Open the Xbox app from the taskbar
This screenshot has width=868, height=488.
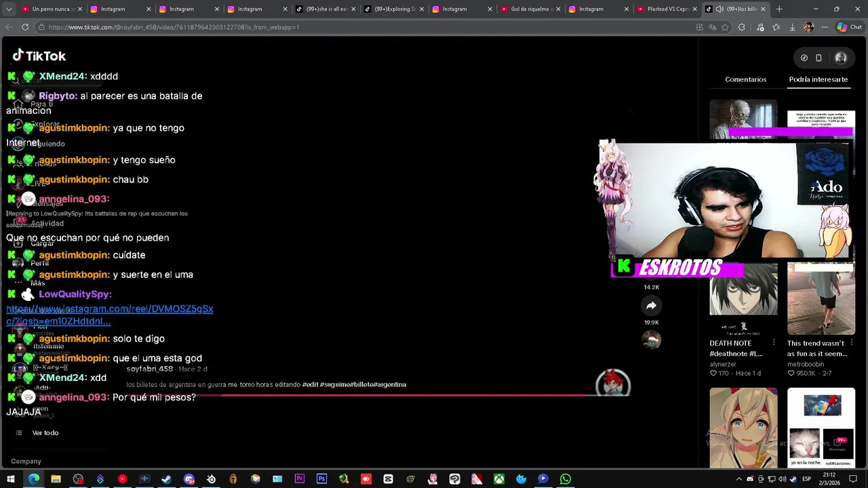(x=498, y=479)
